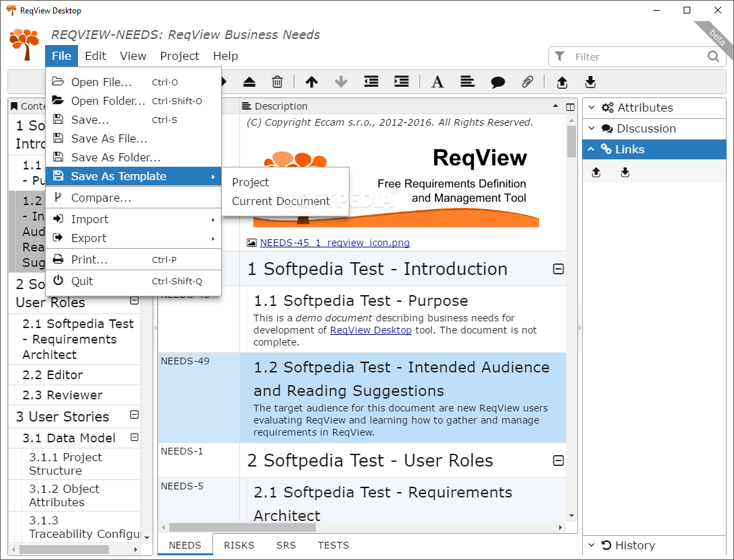Choose Open Folder... from File menu
This screenshot has height=560, width=734.
pos(133,101)
